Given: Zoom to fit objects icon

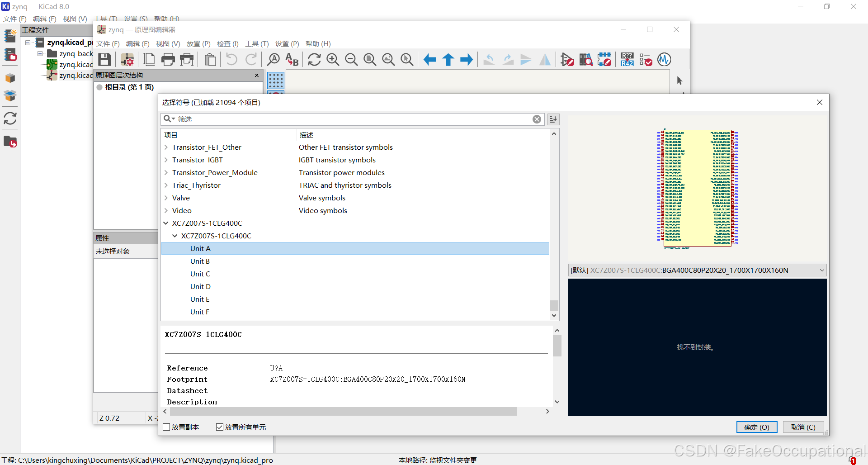Looking at the screenshot, I should pyautogui.click(x=388, y=60).
